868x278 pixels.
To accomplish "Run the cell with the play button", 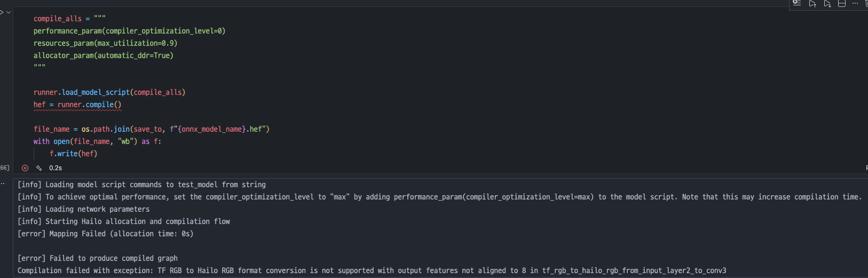I will click(1, 12).
